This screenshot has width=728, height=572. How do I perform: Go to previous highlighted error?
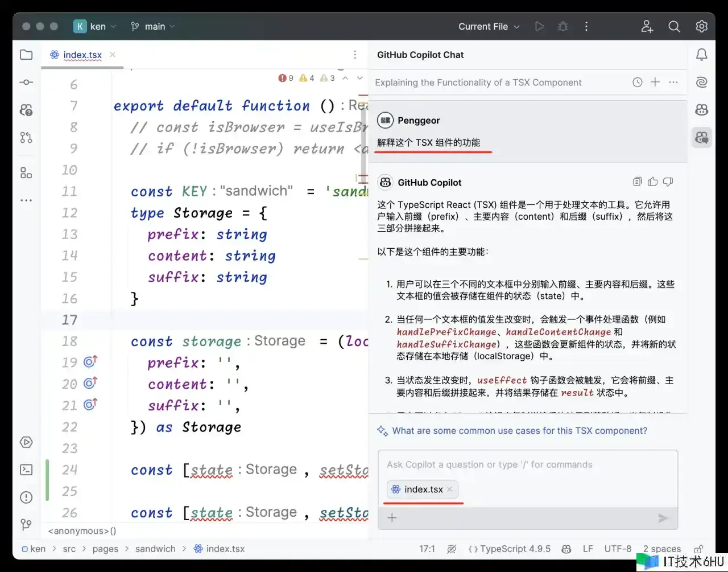coord(345,78)
